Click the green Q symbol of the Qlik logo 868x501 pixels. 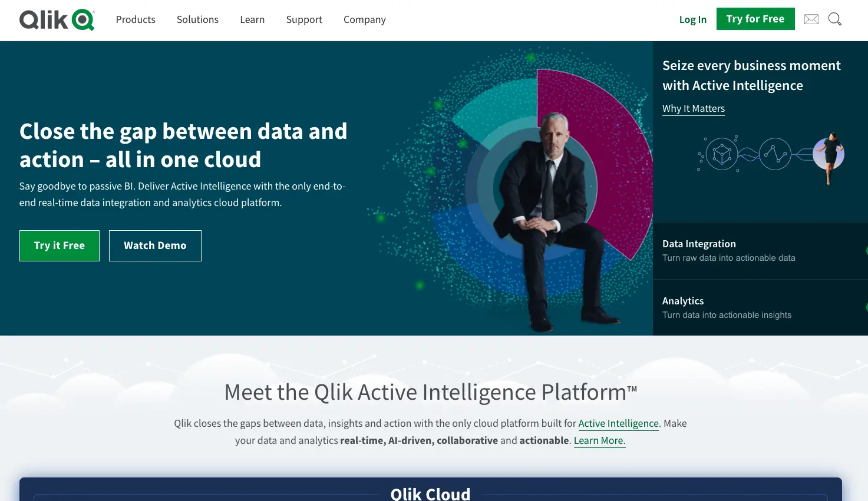pos(82,18)
